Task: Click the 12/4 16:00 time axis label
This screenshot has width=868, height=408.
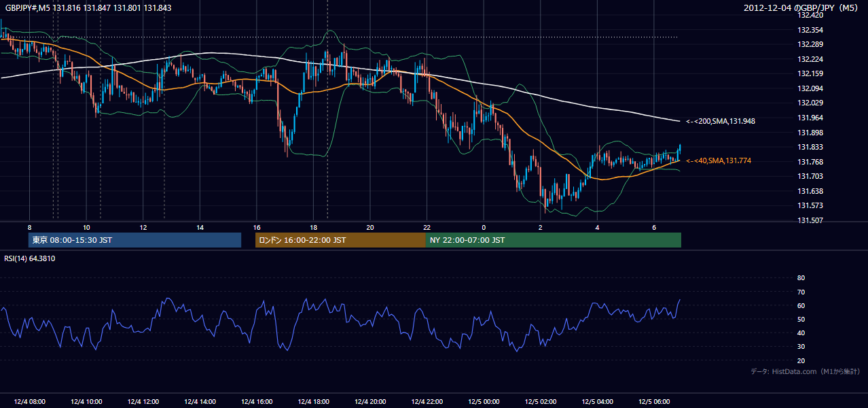Action: tap(256, 402)
